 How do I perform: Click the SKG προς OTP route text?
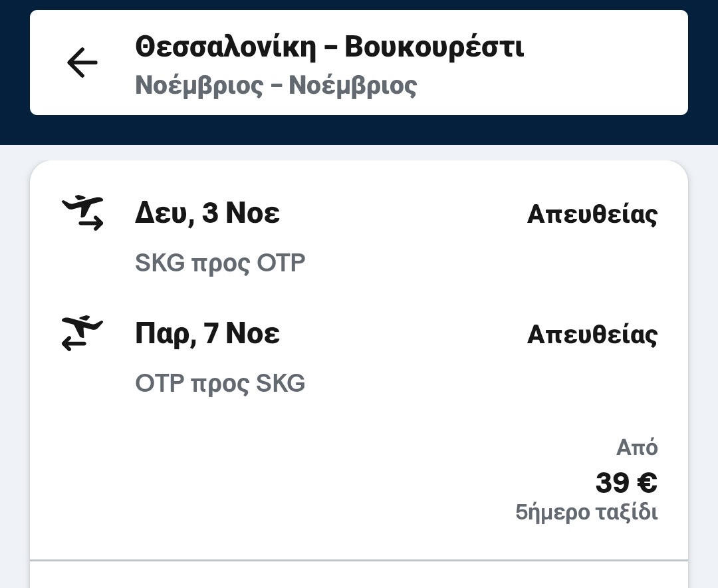pyautogui.click(x=220, y=263)
